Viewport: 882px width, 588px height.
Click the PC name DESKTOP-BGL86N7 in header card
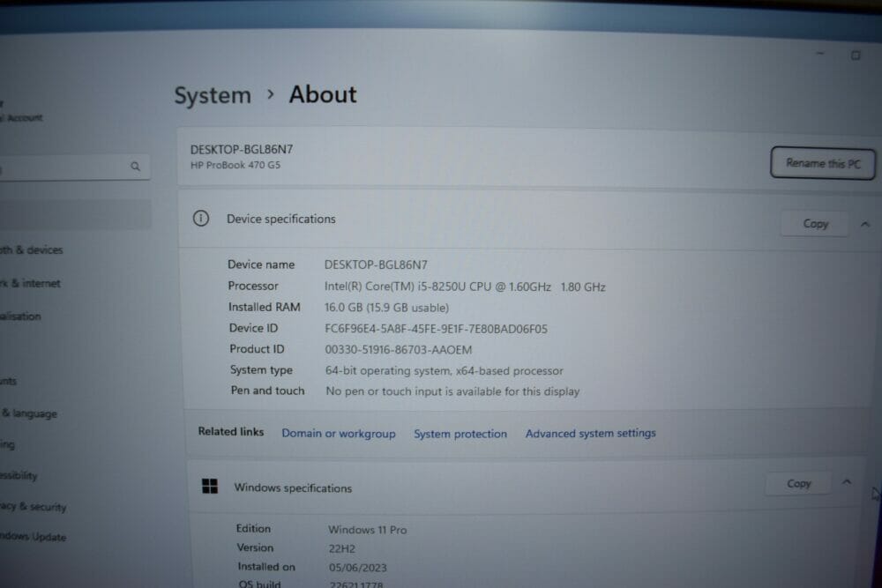(242, 150)
